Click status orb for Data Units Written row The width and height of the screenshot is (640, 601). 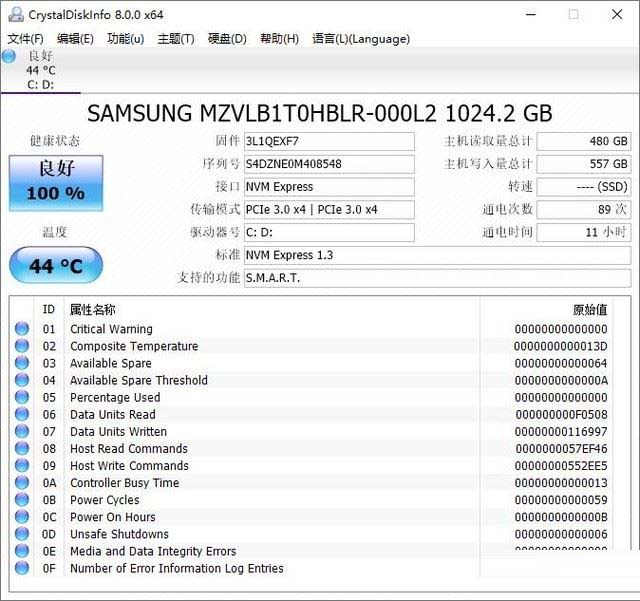22,432
